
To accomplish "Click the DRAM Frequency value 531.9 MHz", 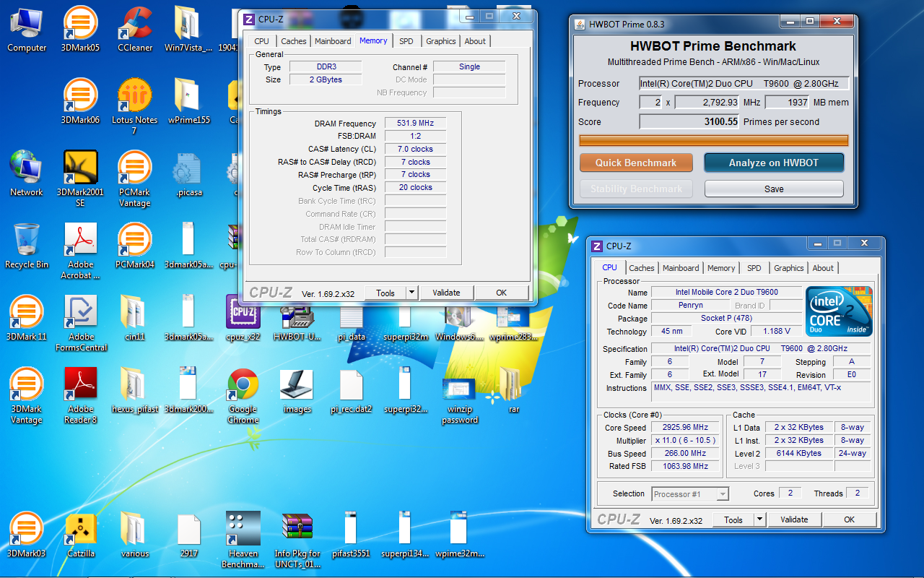I will [x=415, y=124].
